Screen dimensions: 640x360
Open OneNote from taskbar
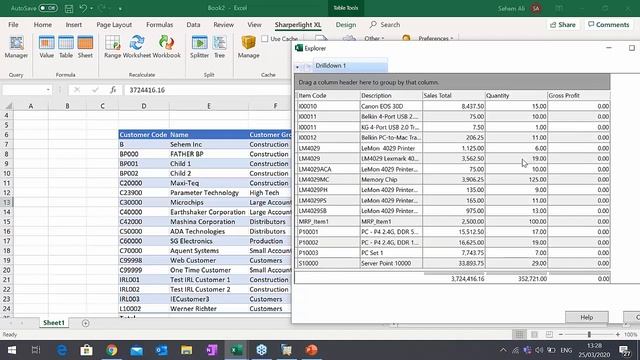(211, 350)
